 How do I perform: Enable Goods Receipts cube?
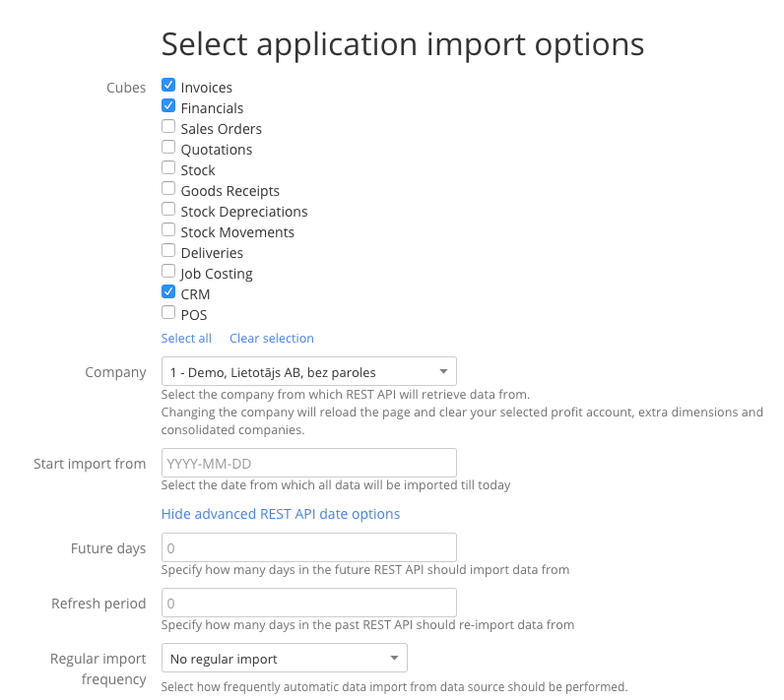click(x=168, y=190)
